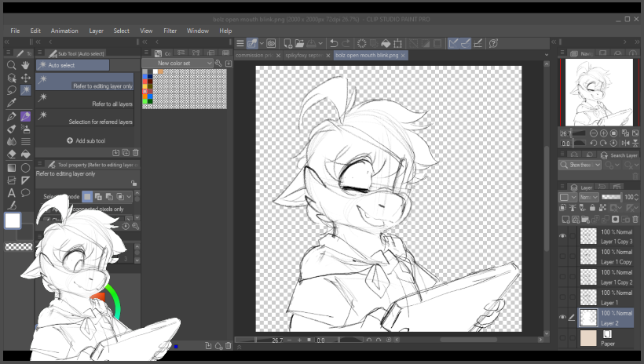Open the File menu
The image size is (644, 364).
point(15,31)
